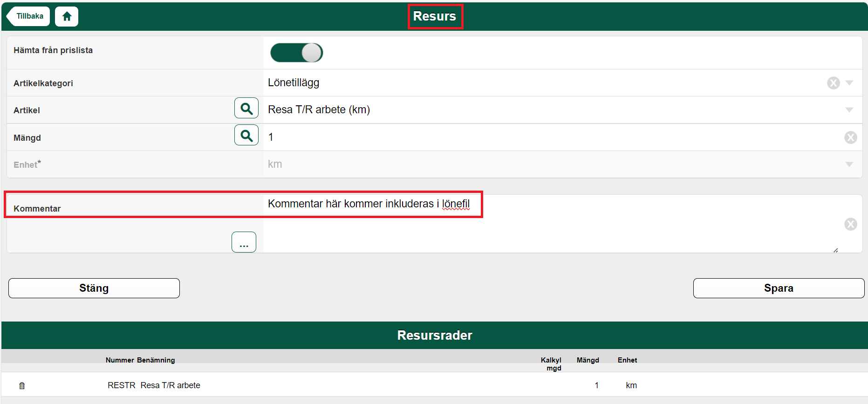868x404 pixels.
Task: Clear the Kommentar text
Action: click(850, 224)
